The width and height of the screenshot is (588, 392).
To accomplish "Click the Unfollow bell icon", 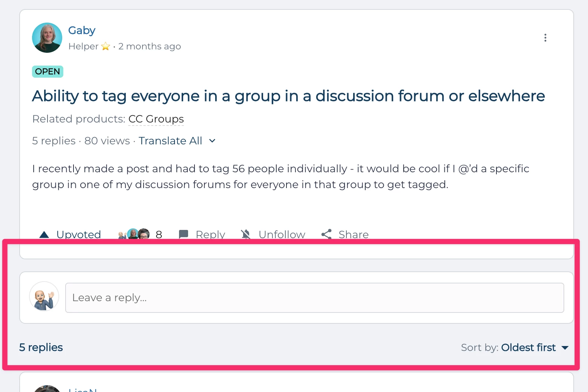I will click(246, 234).
